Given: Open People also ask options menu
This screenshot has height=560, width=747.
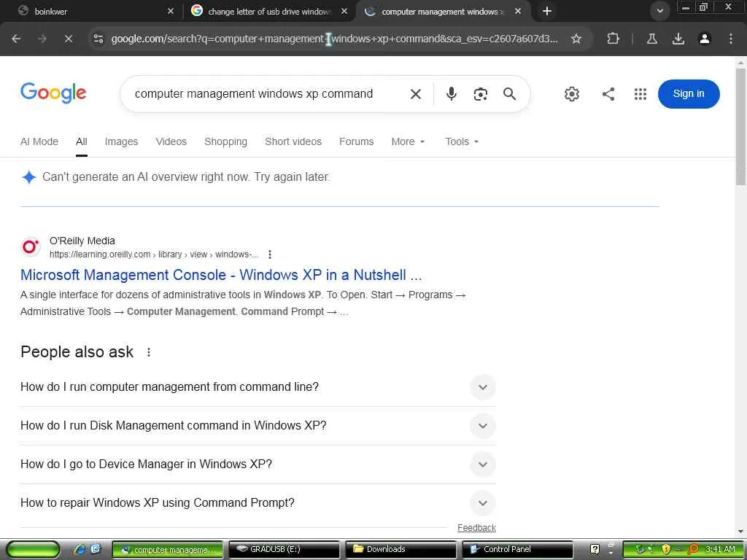Looking at the screenshot, I should (x=149, y=352).
